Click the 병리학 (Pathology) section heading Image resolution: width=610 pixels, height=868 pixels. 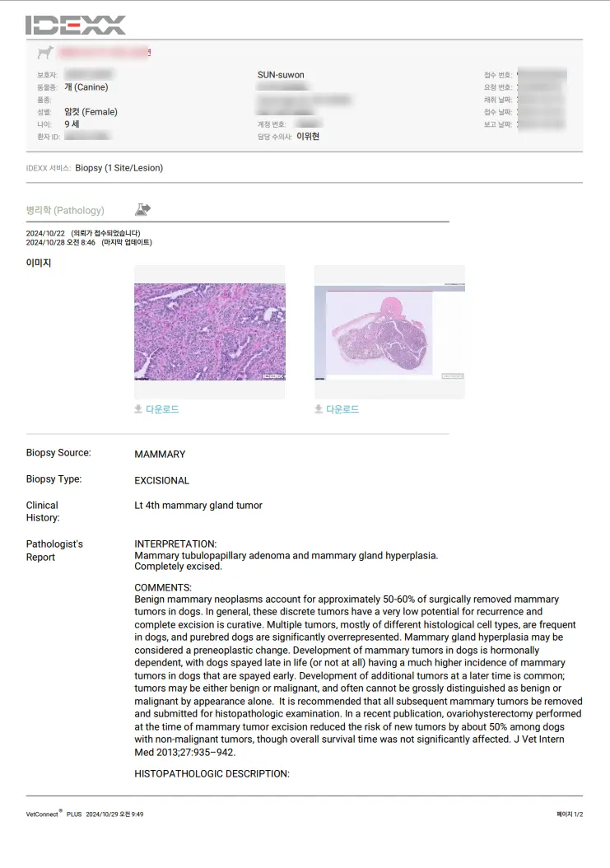coord(65,210)
